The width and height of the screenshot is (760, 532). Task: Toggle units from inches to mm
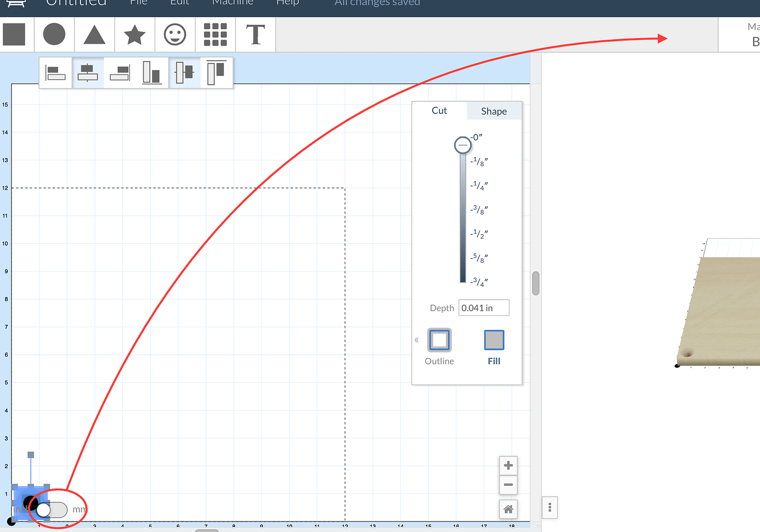pyautogui.click(x=53, y=510)
